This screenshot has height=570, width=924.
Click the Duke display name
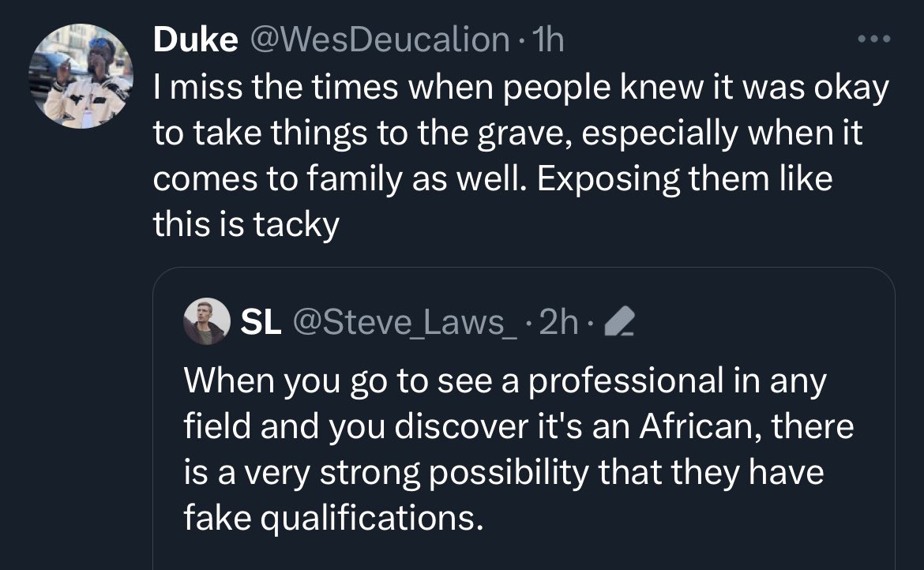[x=195, y=39]
